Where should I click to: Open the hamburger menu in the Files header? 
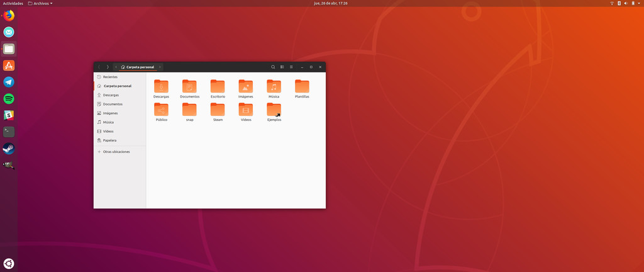(x=291, y=67)
